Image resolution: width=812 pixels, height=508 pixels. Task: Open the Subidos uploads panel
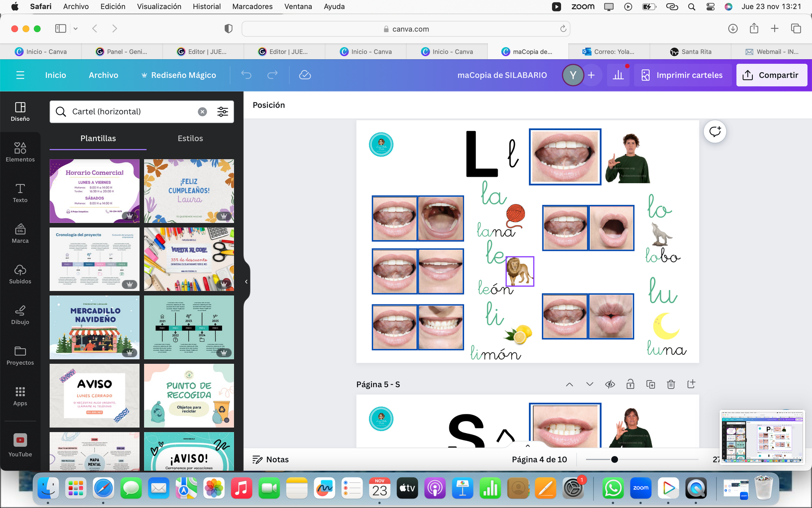(x=20, y=274)
